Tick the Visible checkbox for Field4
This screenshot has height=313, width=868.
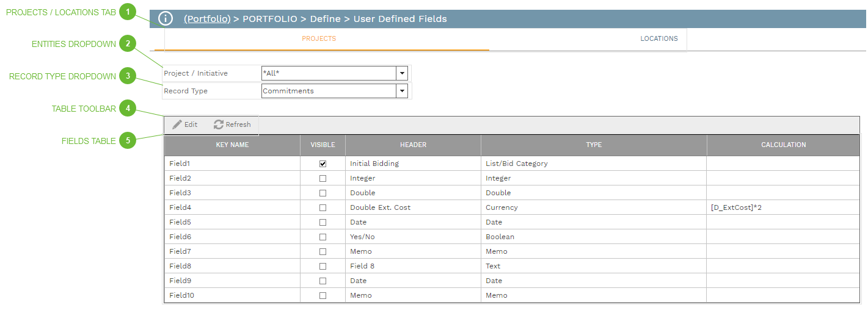click(x=323, y=207)
